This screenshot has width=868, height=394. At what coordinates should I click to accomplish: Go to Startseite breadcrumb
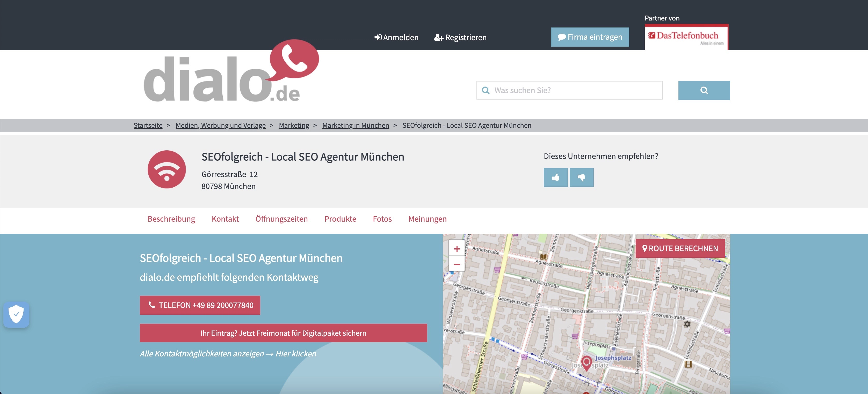coord(148,125)
